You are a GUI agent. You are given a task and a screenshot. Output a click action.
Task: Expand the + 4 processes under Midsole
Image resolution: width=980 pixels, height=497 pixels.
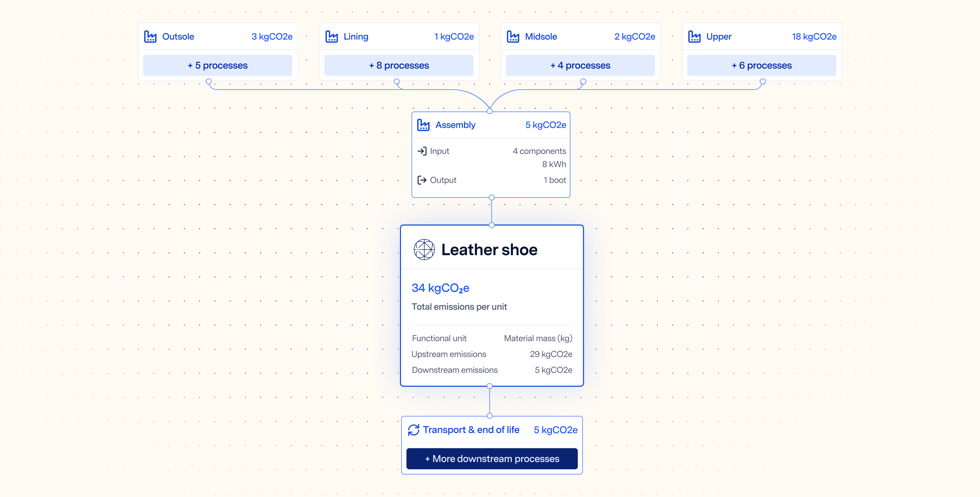coord(580,65)
